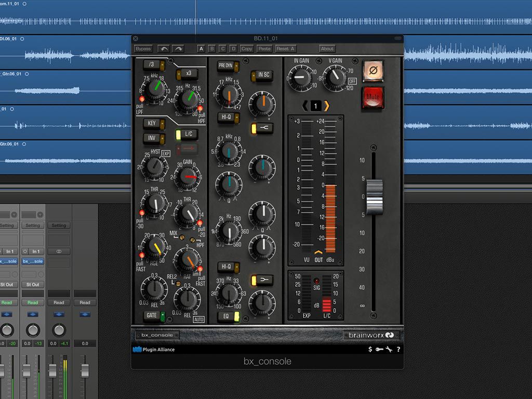Viewport: 532px width, 399px height.
Task: Click the brainworx logo
Action: click(x=371, y=335)
